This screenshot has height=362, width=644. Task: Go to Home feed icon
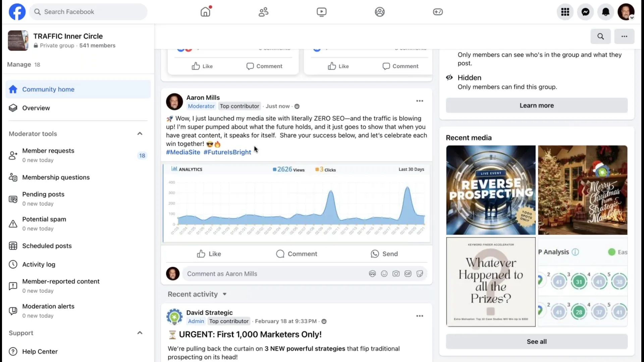point(206,12)
